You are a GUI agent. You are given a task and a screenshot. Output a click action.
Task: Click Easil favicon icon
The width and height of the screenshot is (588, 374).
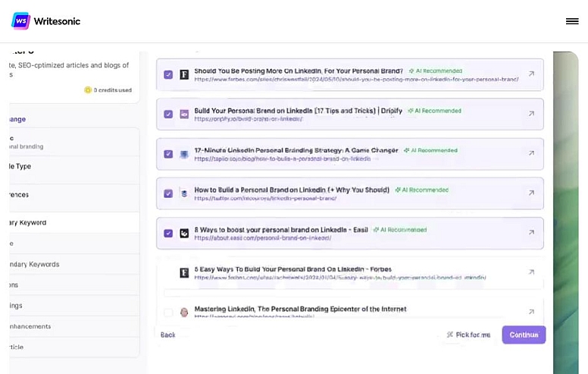(184, 233)
